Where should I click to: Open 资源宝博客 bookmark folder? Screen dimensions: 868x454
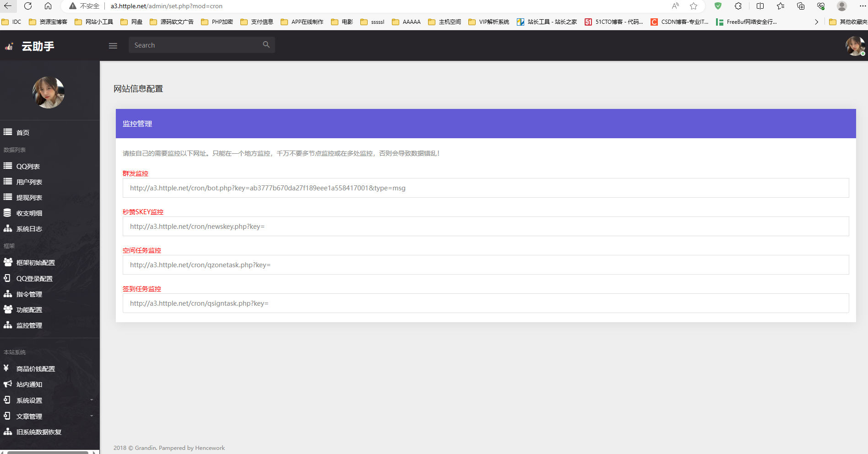tap(48, 22)
